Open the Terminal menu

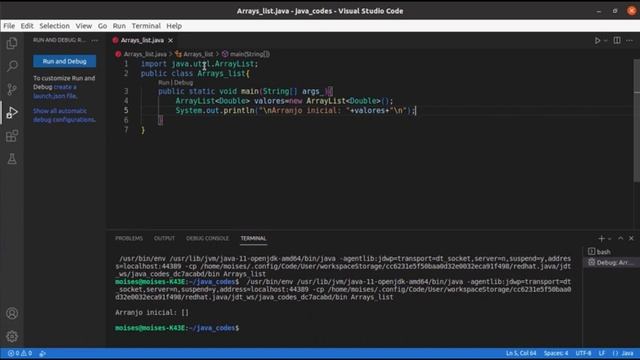click(146, 26)
